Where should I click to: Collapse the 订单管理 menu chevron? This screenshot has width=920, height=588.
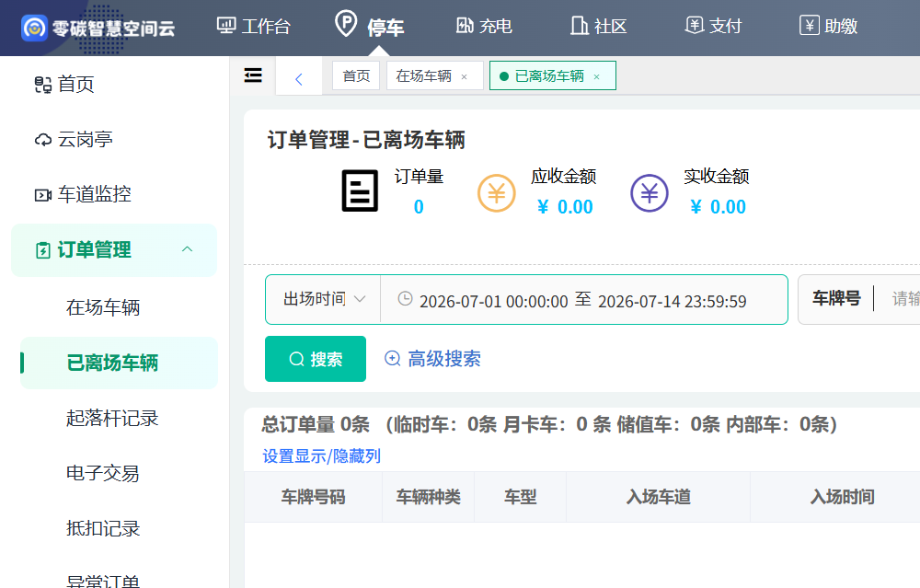(187, 249)
